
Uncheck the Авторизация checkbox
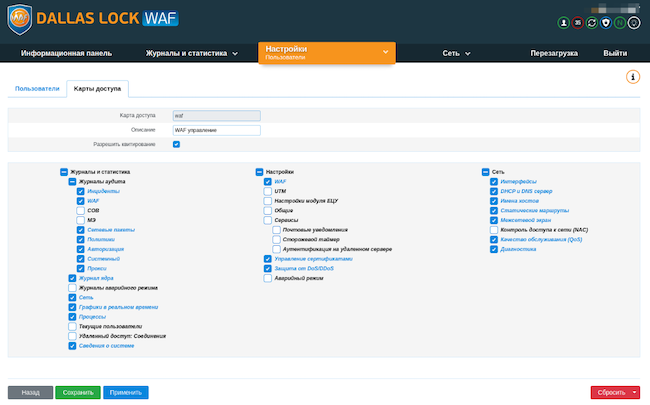tap(80, 249)
